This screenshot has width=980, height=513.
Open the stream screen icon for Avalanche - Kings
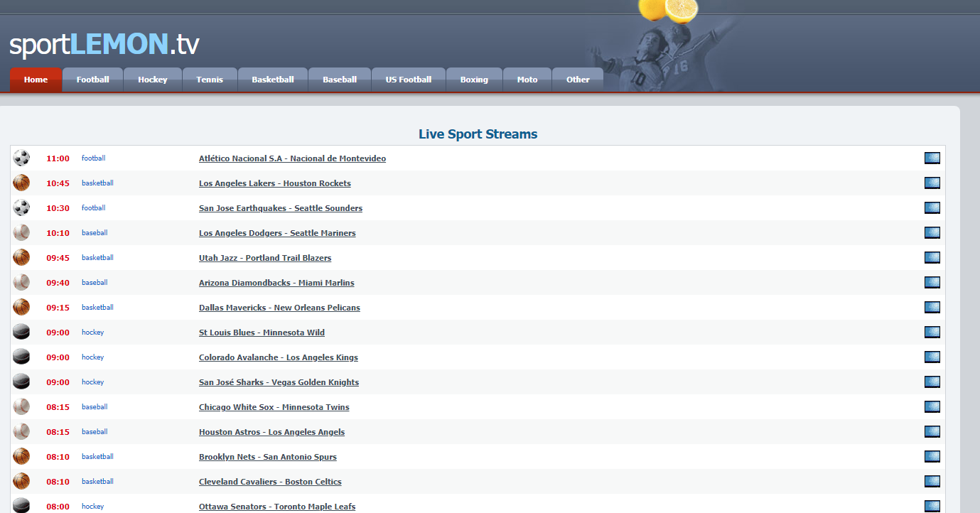click(932, 357)
